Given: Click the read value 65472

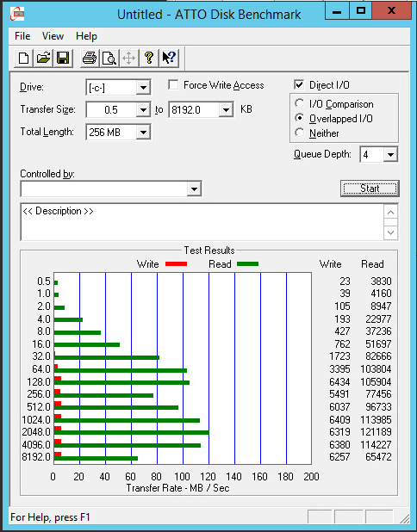Looking at the screenshot, I should (378, 457).
